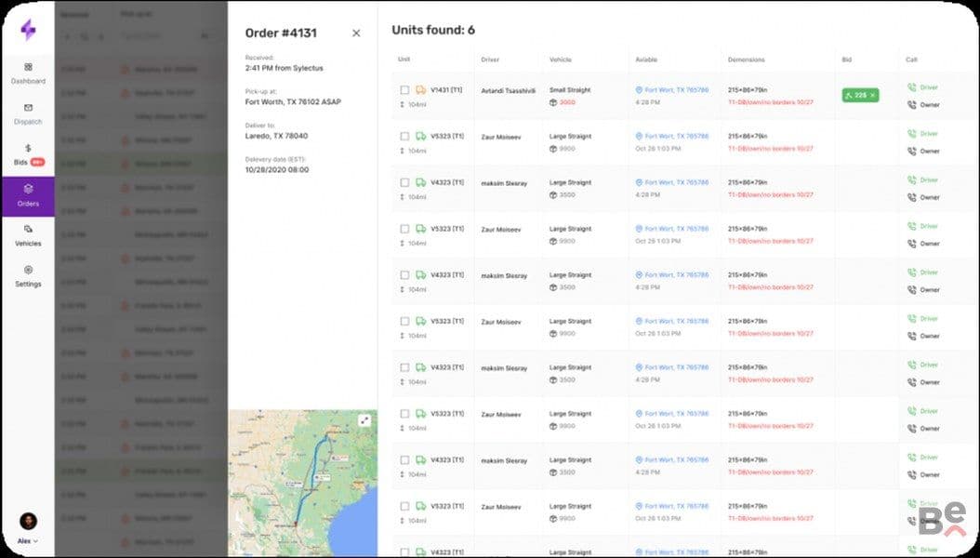Click the Driver column header
Screen dimensions: 980x558
(x=491, y=60)
